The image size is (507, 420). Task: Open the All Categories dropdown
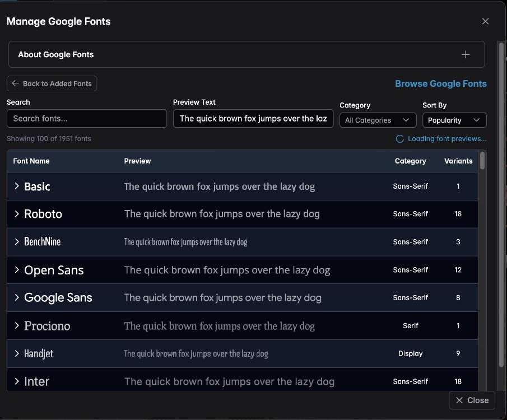point(378,120)
